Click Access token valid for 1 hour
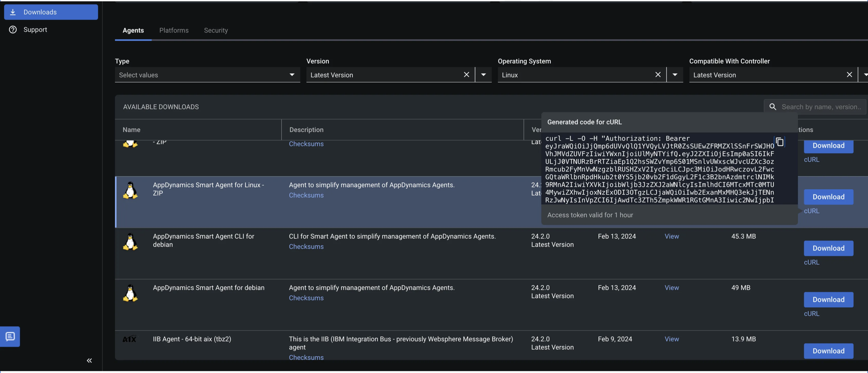The width and height of the screenshot is (868, 373). 590,215
